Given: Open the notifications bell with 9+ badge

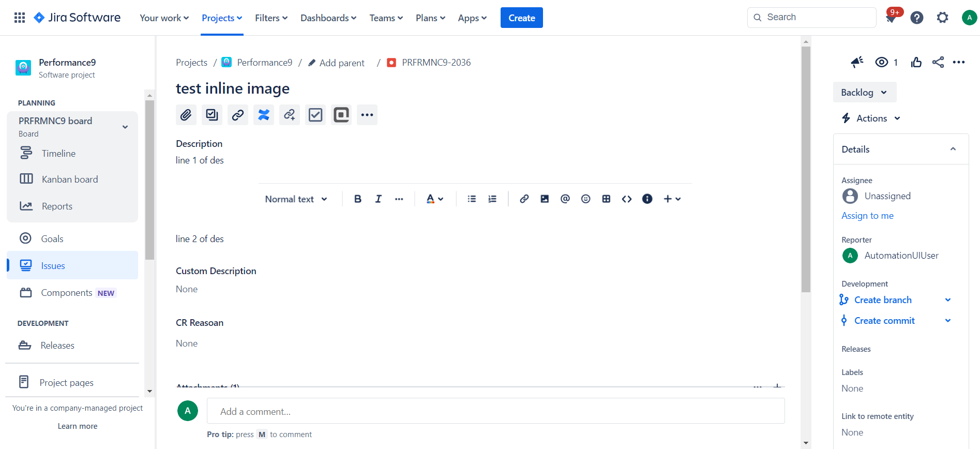Looking at the screenshot, I should click(x=891, y=18).
